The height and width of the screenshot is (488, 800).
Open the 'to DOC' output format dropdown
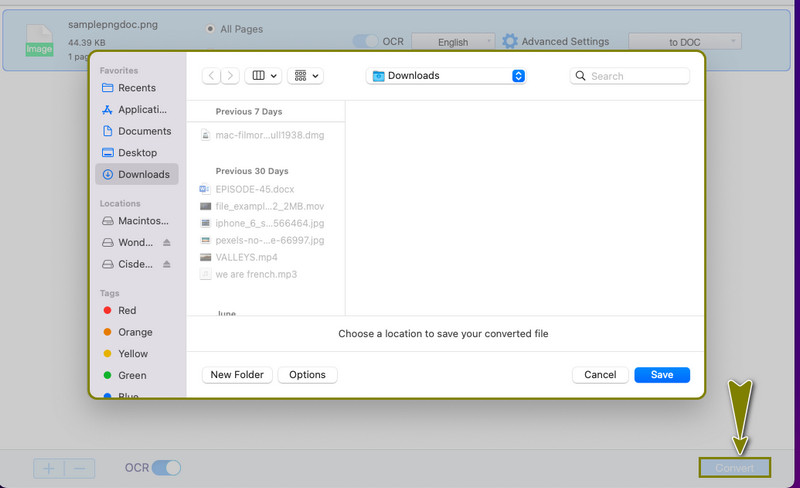[x=685, y=41]
